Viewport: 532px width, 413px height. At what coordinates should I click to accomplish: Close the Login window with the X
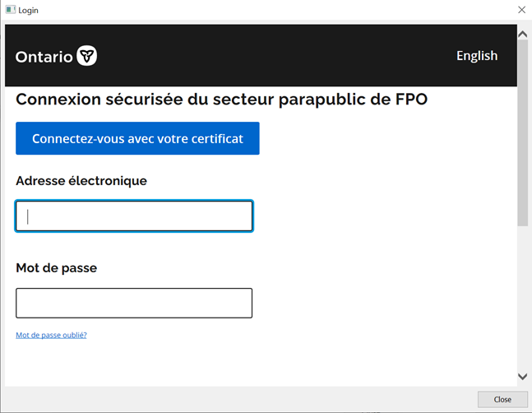coord(521,10)
